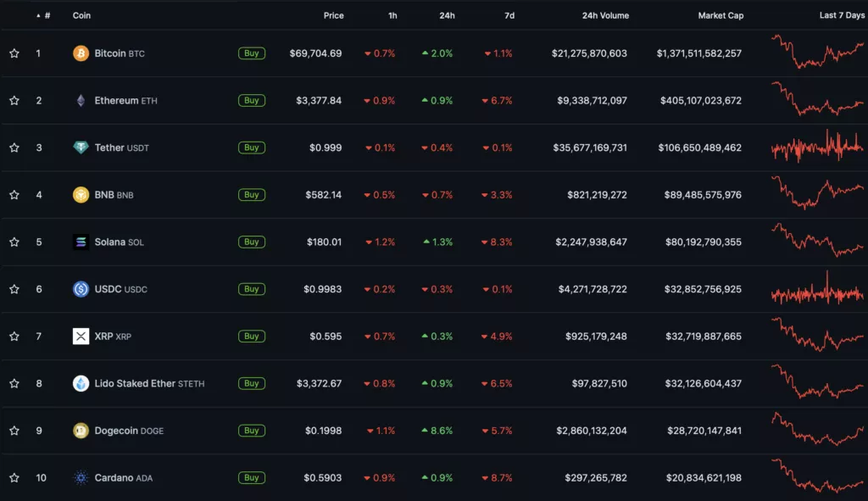
Task: Buy Cardano with the Buy button
Action: (251, 477)
